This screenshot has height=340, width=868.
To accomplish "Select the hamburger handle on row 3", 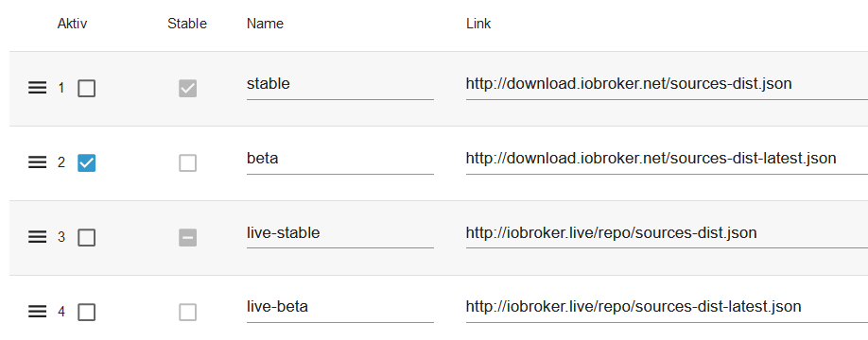I will [37, 237].
